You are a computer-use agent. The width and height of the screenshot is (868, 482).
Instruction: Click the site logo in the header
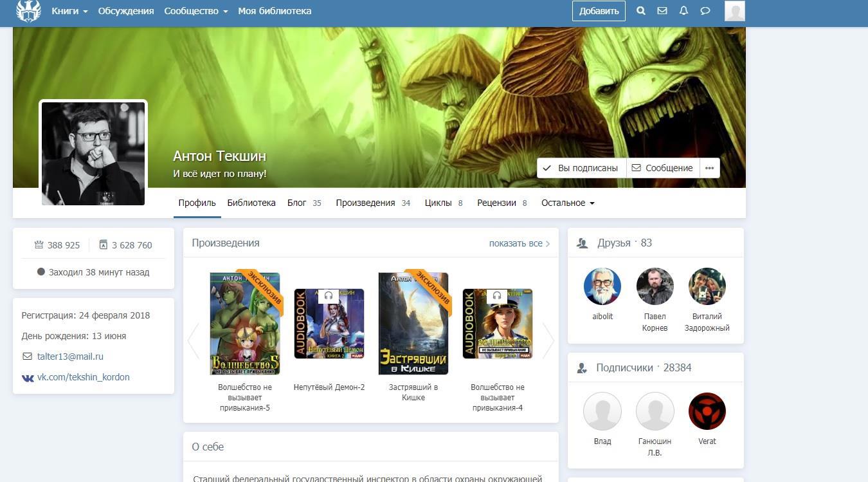pyautogui.click(x=28, y=11)
